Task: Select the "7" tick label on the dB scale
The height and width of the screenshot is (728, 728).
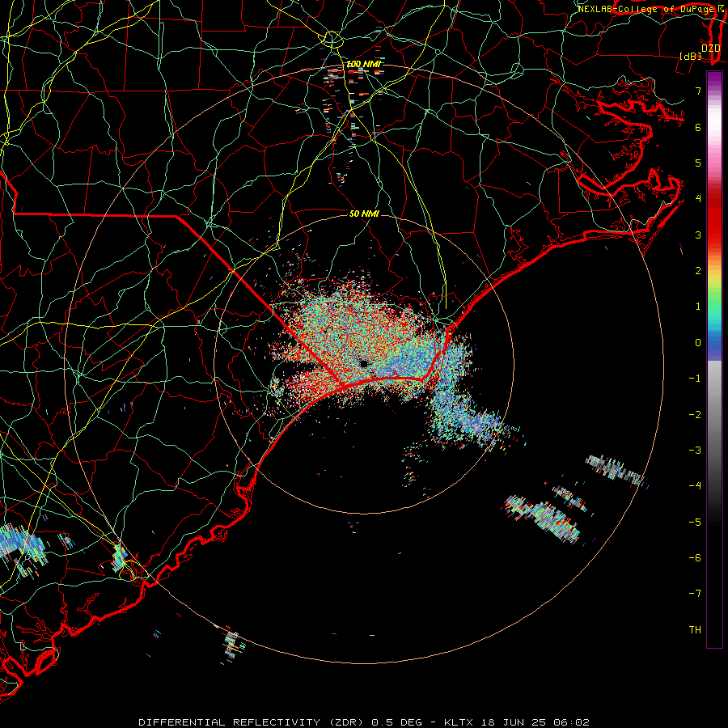Action: [x=698, y=91]
